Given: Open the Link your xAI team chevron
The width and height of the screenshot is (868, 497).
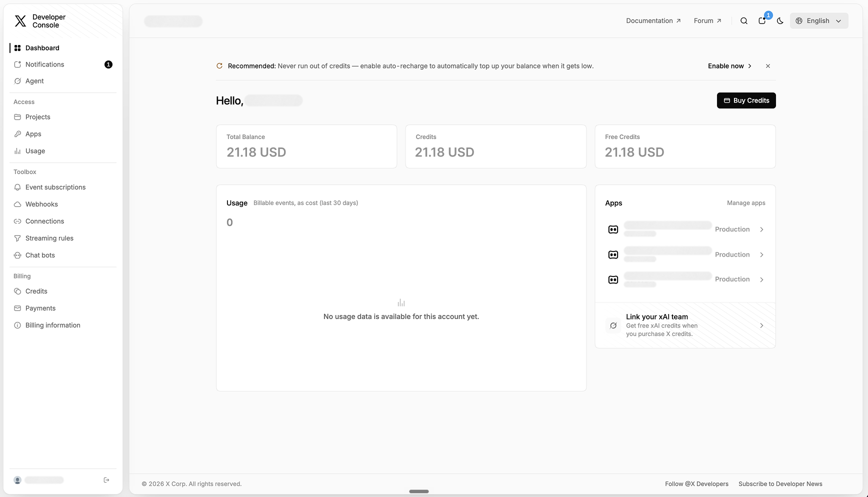Looking at the screenshot, I should pos(761,325).
